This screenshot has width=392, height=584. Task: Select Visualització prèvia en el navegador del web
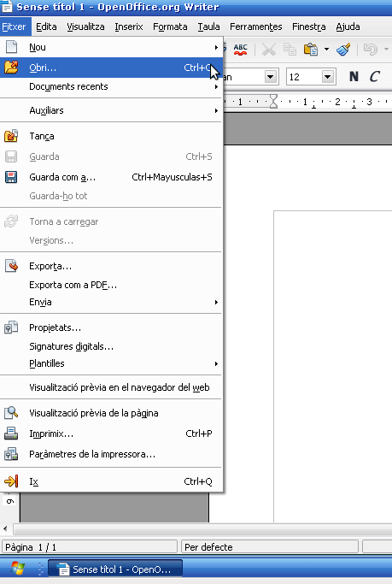pos(111,387)
